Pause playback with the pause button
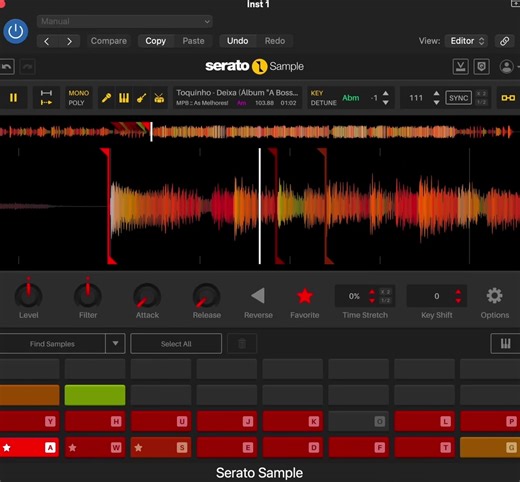 [x=13, y=98]
